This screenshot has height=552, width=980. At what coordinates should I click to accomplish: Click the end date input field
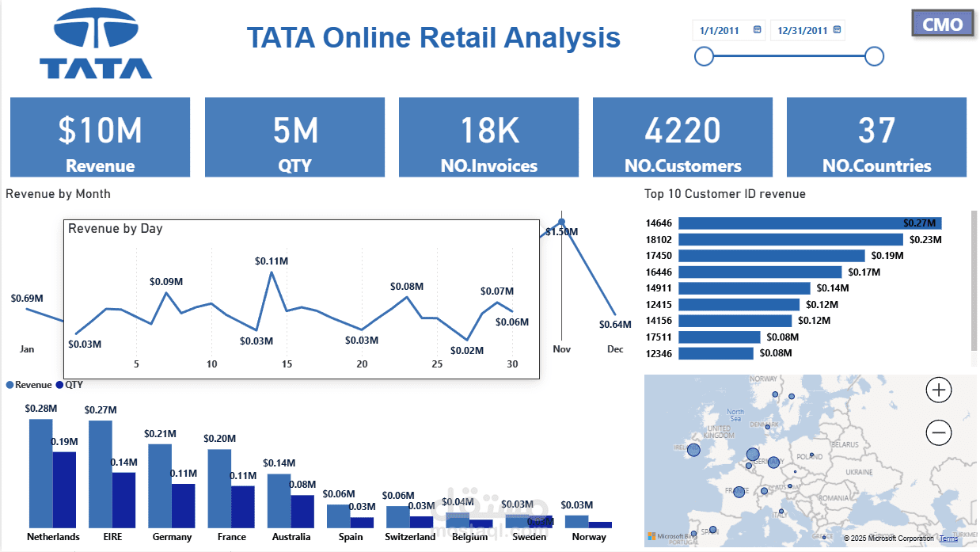807,30
